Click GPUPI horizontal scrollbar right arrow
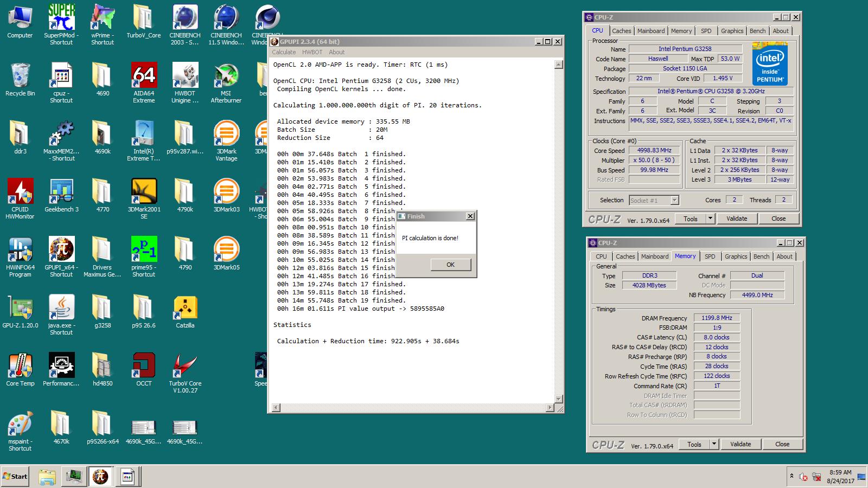Image resolution: width=868 pixels, height=488 pixels. point(550,407)
